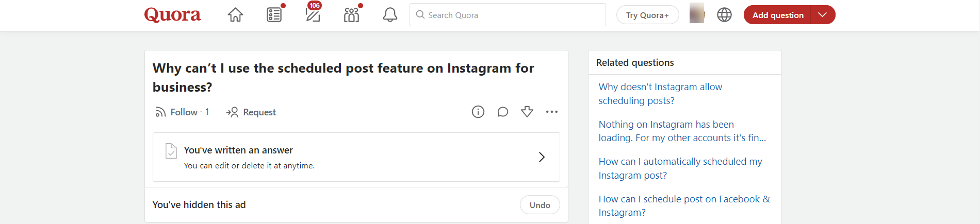Open the Quora home page via logo
Image resolution: width=980 pixels, height=224 pixels.
tap(172, 15)
